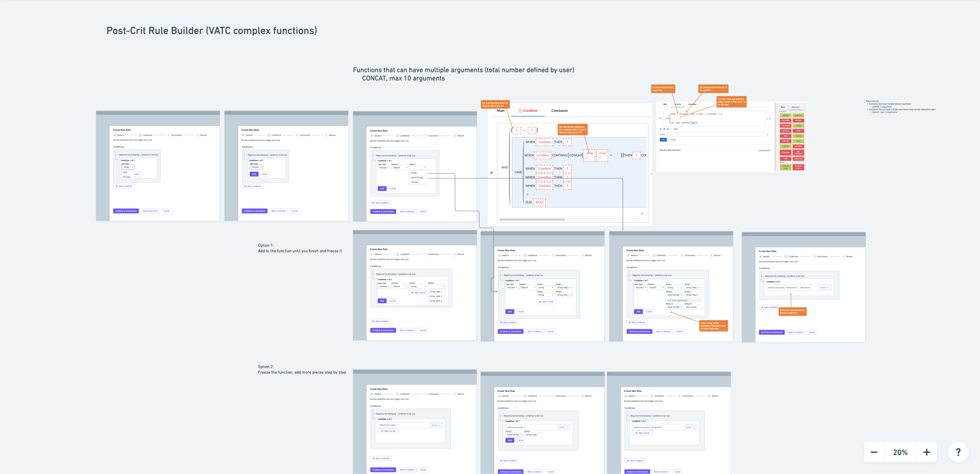Select the False radio button

672,129
